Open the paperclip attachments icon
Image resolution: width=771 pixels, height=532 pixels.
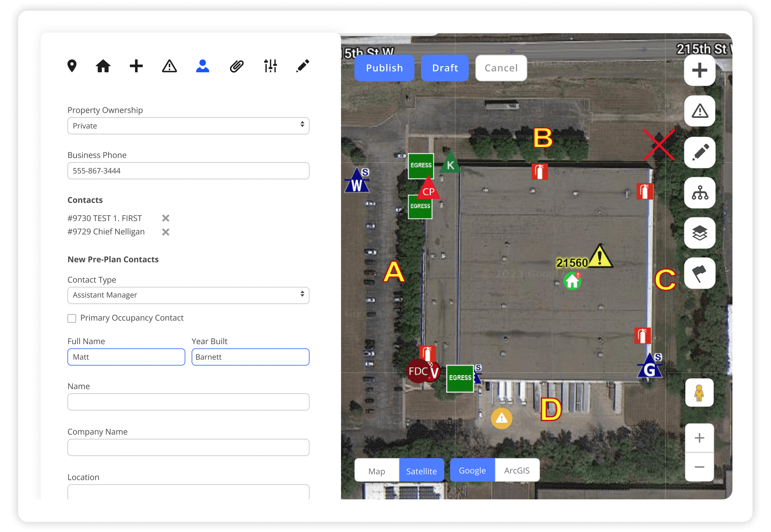pos(236,66)
